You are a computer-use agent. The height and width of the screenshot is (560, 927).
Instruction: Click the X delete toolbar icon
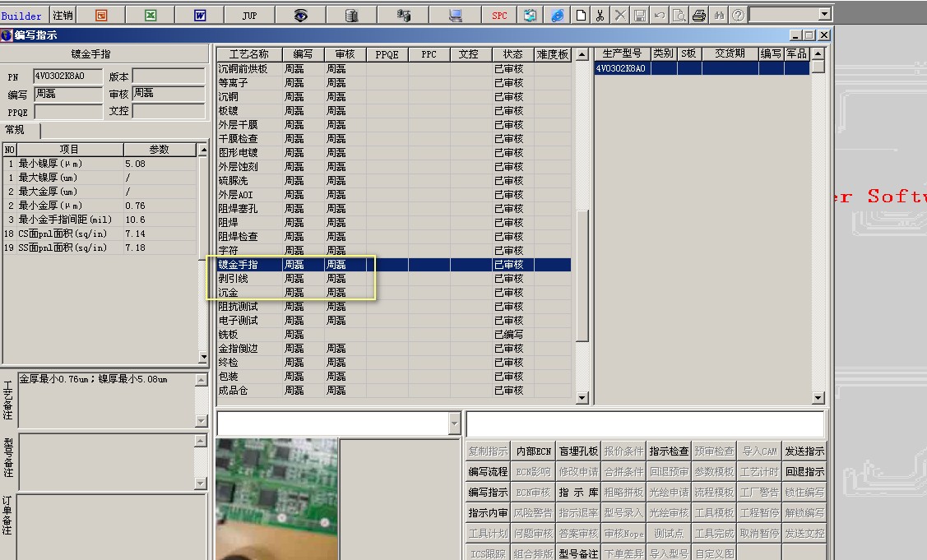tap(620, 16)
